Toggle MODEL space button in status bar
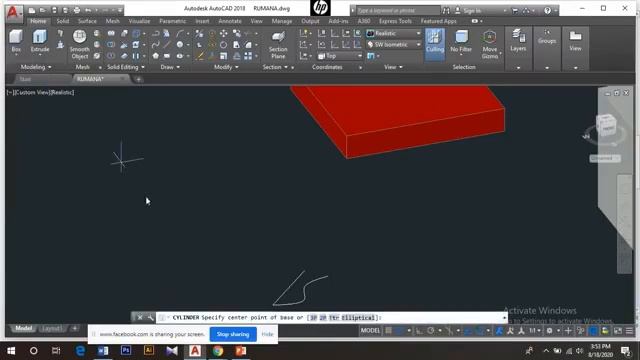640x360 pixels. pos(370,331)
